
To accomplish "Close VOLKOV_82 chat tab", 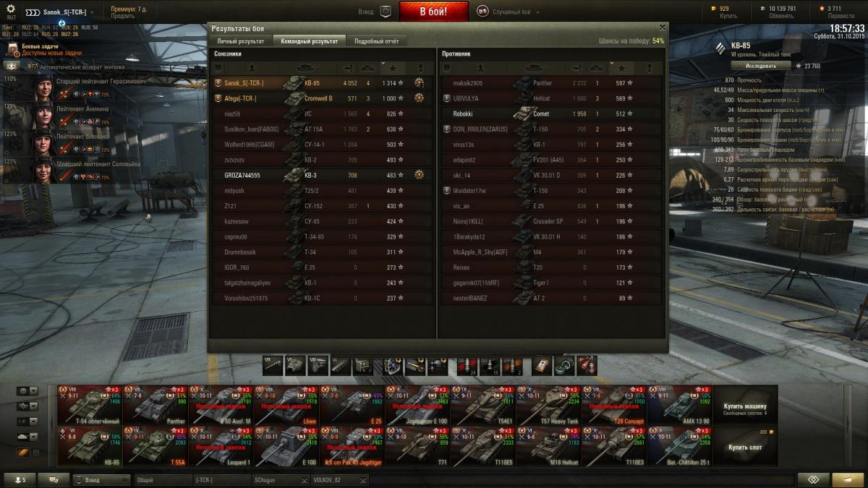I will pyautogui.click(x=362, y=480).
